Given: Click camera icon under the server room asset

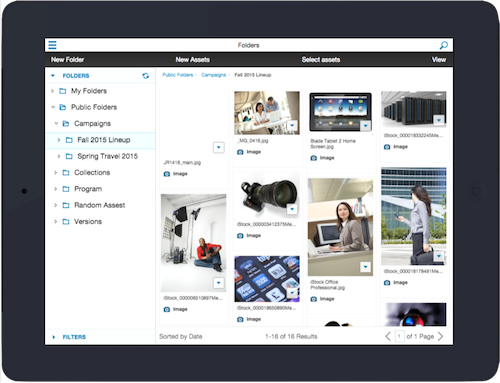Looking at the screenshot, I should (x=387, y=147).
